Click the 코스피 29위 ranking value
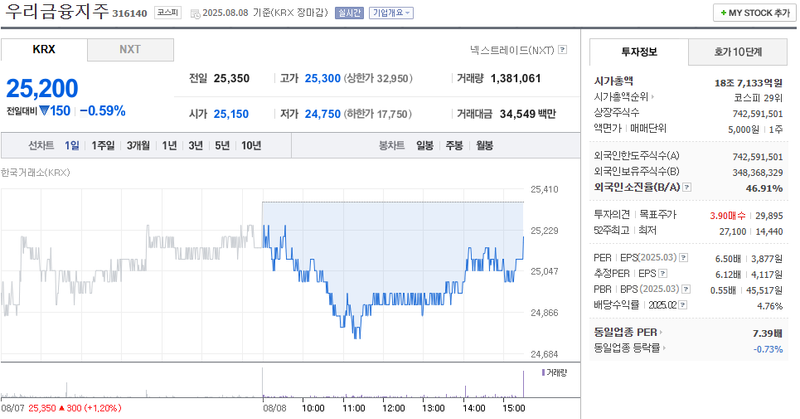This screenshot has height=419, width=800. coord(758,98)
